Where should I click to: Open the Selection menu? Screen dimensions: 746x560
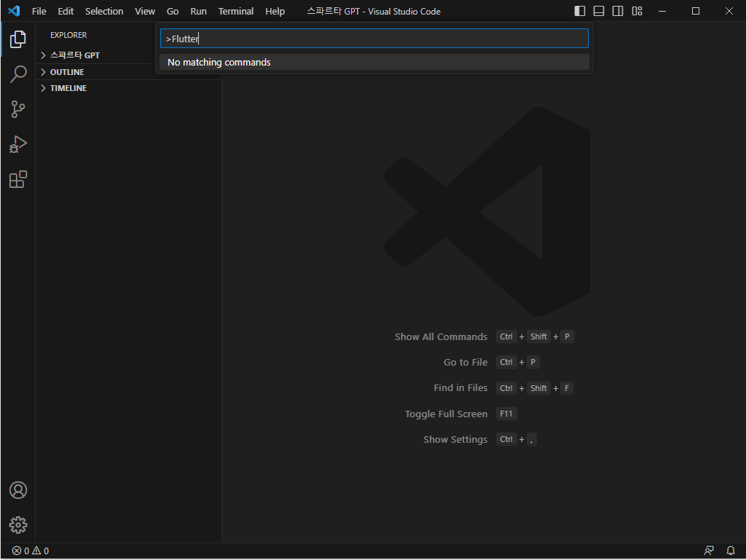104,11
